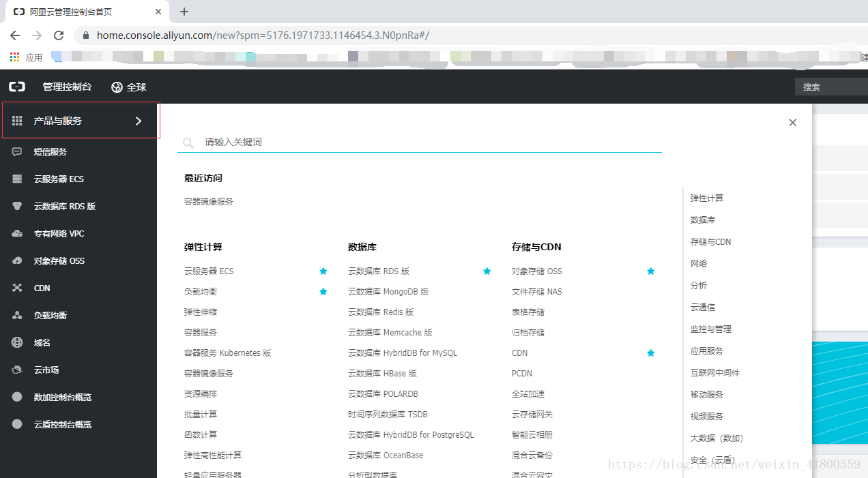Open 智能云相册 product link
868x478 pixels.
(x=532, y=434)
